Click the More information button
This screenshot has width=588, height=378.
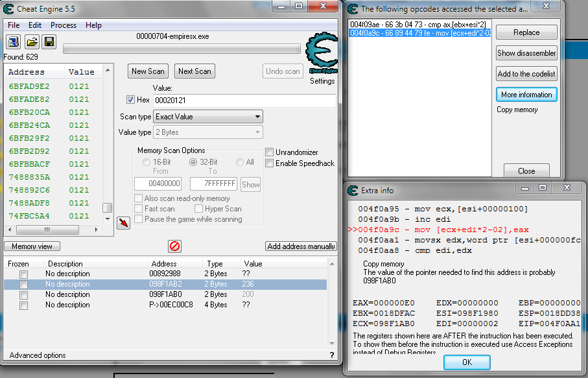(x=526, y=95)
